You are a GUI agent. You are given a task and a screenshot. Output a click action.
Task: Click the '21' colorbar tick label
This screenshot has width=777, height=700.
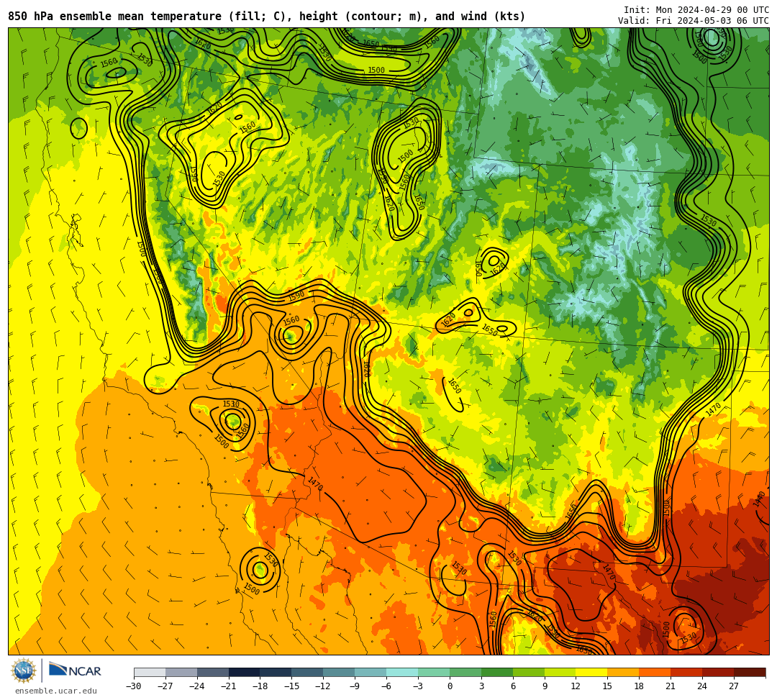click(x=671, y=686)
